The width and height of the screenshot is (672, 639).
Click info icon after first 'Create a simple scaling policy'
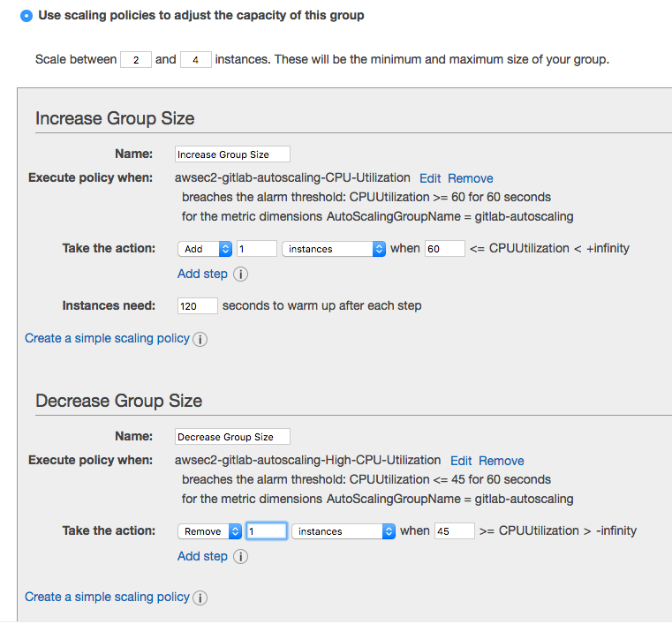(200, 339)
